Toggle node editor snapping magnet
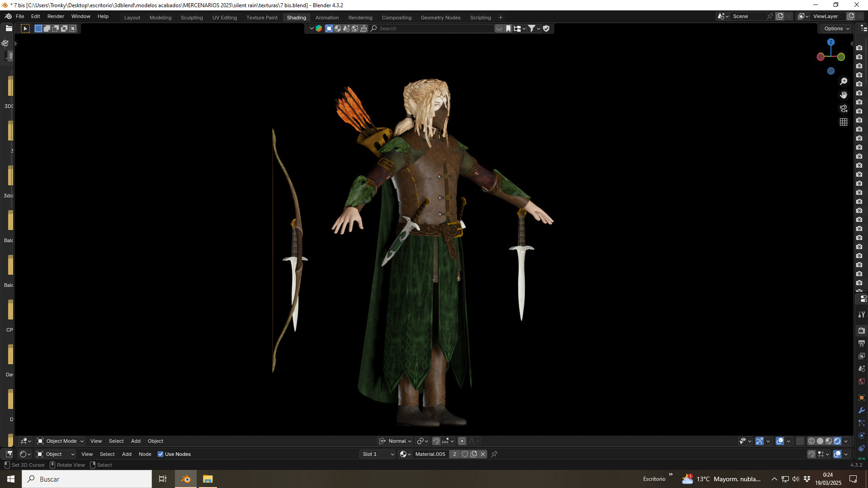 tap(811, 454)
